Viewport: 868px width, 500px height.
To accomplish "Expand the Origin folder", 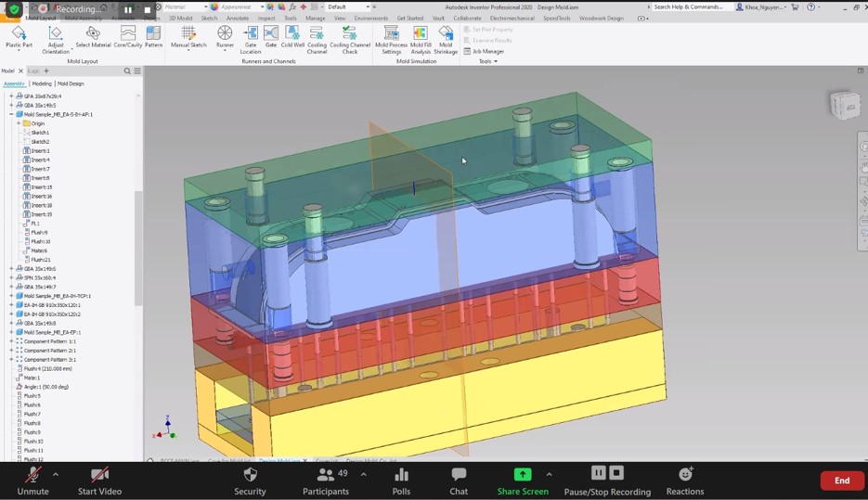I will pyautogui.click(x=19, y=123).
